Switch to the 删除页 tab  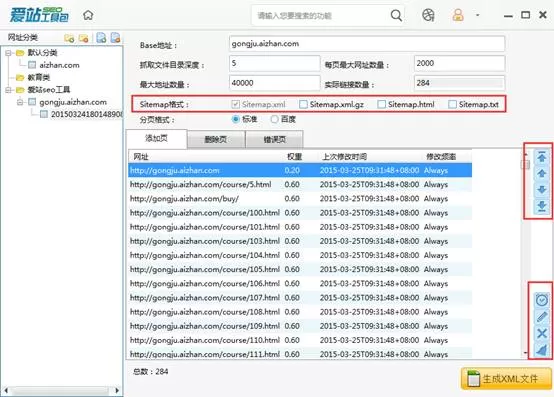[216, 140]
